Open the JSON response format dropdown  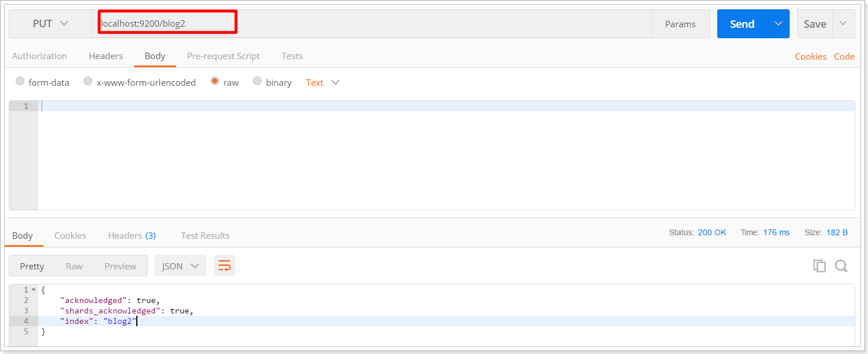click(x=180, y=266)
